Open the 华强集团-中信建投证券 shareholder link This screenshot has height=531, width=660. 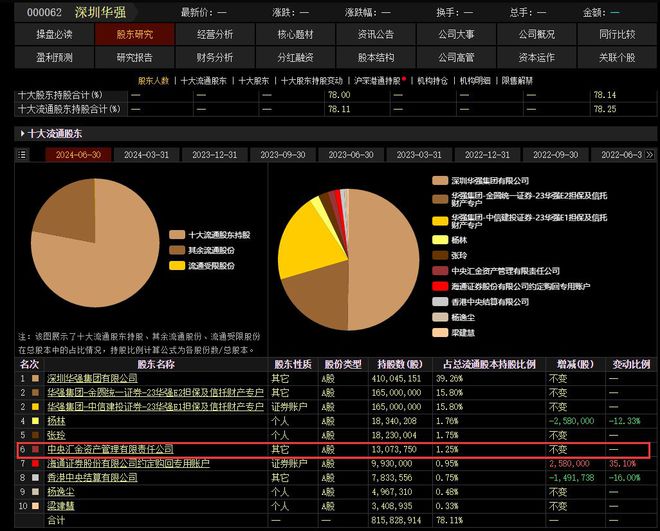coord(155,407)
